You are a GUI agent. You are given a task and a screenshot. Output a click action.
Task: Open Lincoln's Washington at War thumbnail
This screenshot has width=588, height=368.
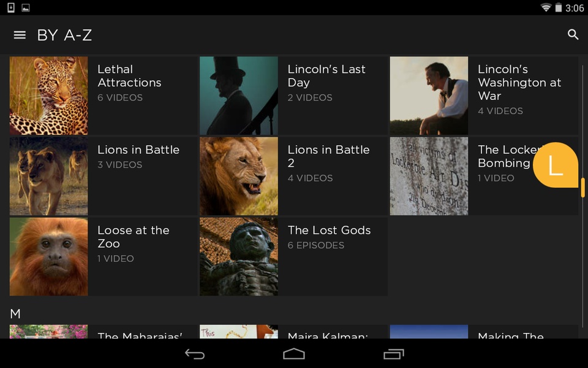point(429,96)
